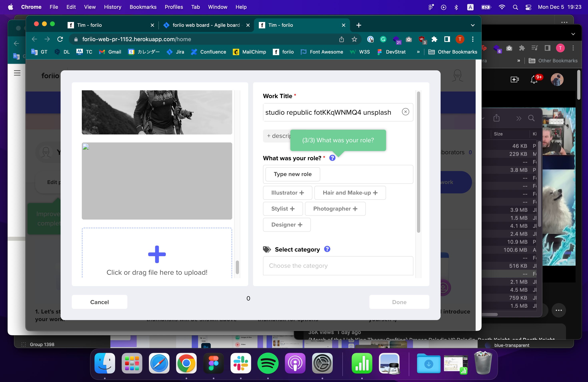Add the Illustrator role

287,193
